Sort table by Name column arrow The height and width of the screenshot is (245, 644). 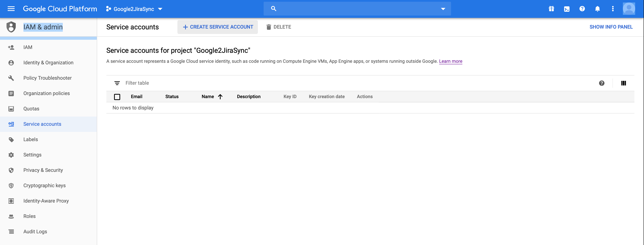click(x=220, y=97)
